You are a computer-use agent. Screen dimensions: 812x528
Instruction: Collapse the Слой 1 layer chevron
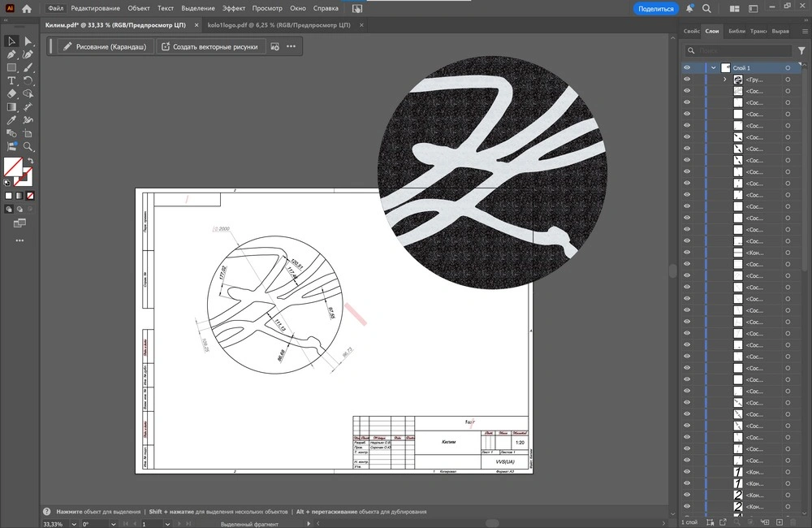[713, 68]
